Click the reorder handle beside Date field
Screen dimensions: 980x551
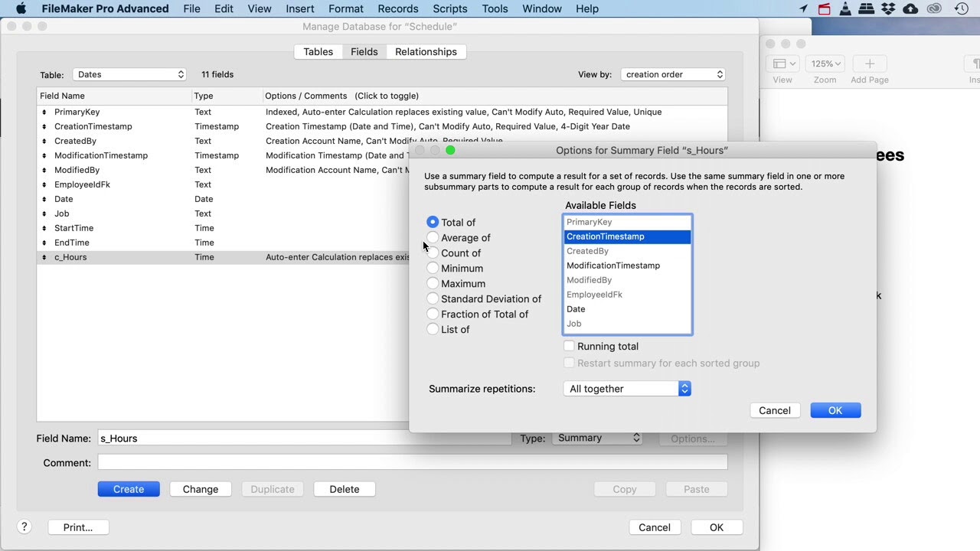pyautogui.click(x=44, y=199)
